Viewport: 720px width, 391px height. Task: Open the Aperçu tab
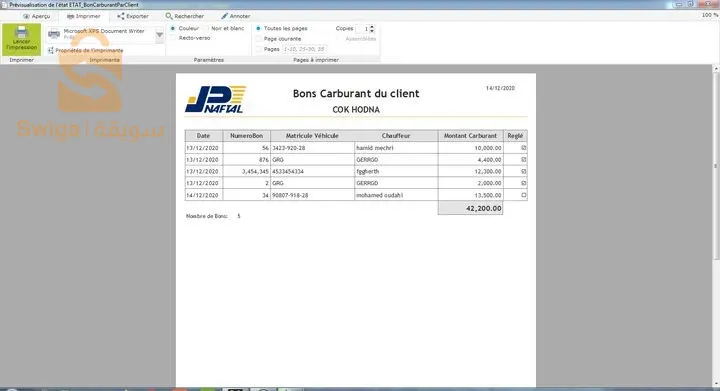tap(37, 16)
